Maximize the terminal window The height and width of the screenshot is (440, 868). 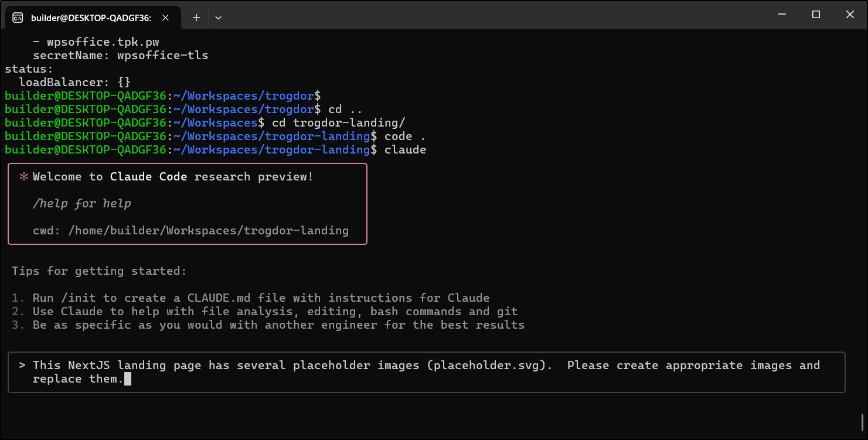coord(816,15)
